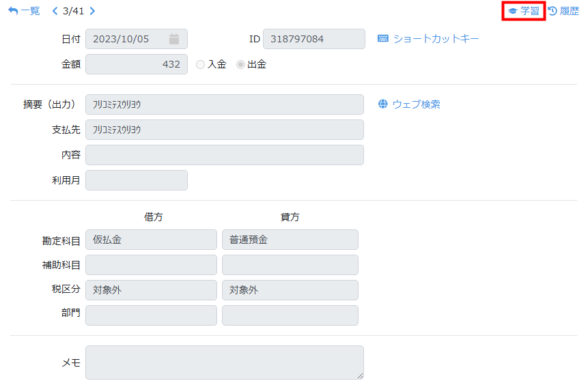Open calendar icon in the 日付 field

pyautogui.click(x=174, y=39)
